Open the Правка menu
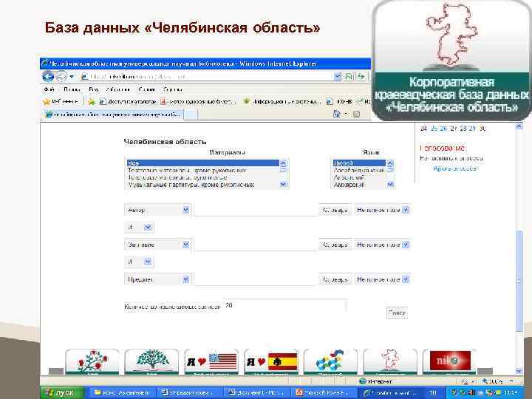The height and width of the screenshot is (399, 532). coord(72,89)
